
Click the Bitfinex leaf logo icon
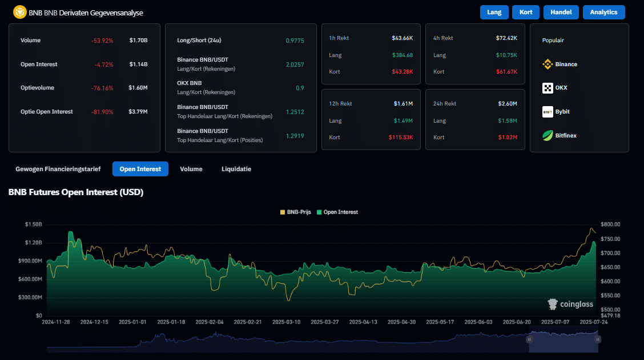tap(548, 135)
